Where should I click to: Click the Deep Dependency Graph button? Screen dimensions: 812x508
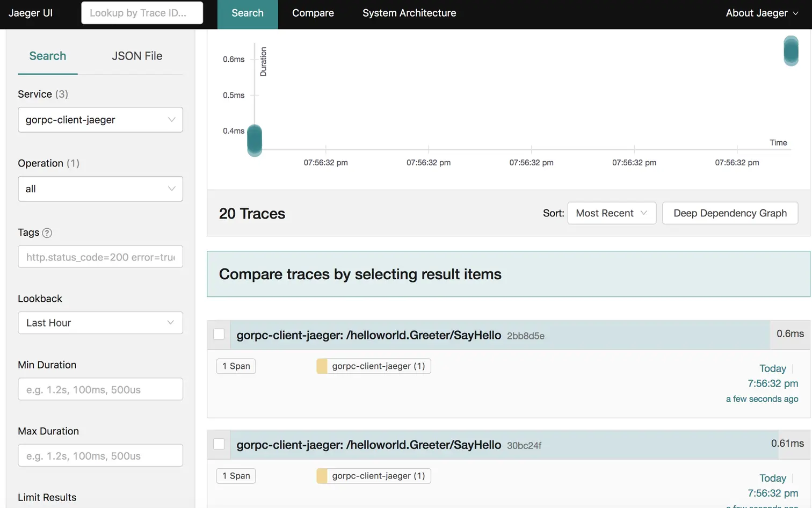(x=730, y=213)
